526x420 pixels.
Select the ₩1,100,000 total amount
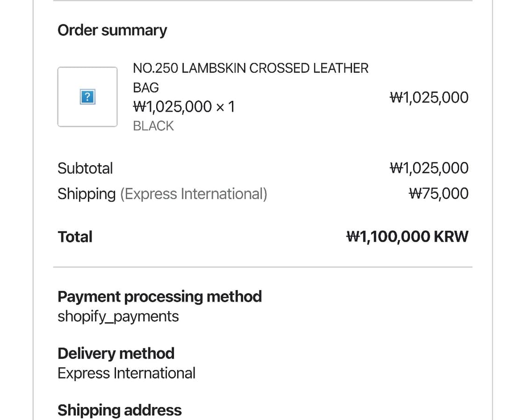point(388,237)
